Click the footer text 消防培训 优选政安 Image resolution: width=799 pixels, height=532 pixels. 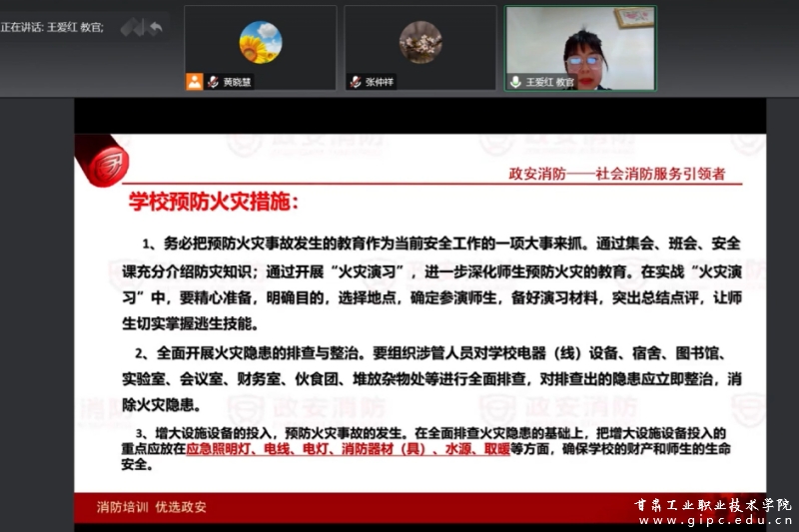click(x=152, y=506)
